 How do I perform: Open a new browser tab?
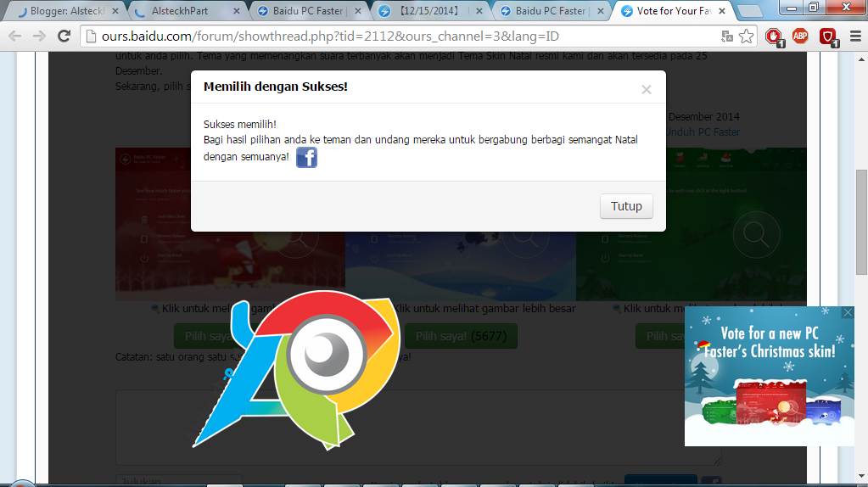click(x=749, y=11)
